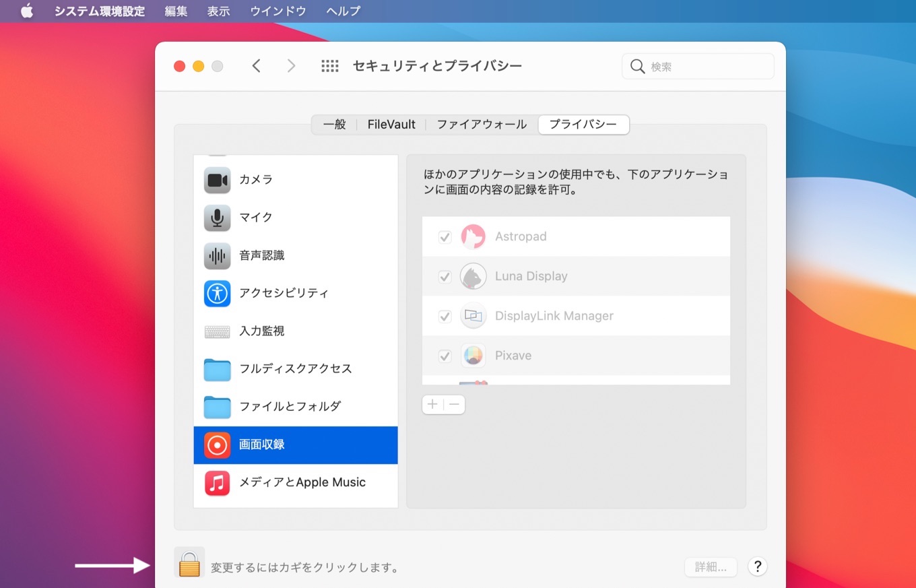Screen dimensions: 916x588
Task: Switch to the ファイアウォール tab
Action: [x=482, y=125]
